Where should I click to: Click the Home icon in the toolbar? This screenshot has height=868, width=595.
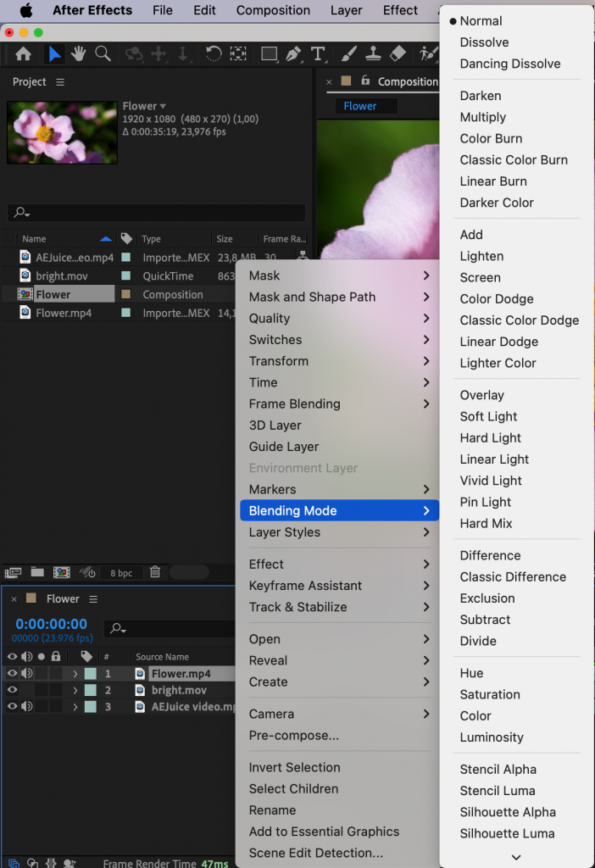pos(23,53)
